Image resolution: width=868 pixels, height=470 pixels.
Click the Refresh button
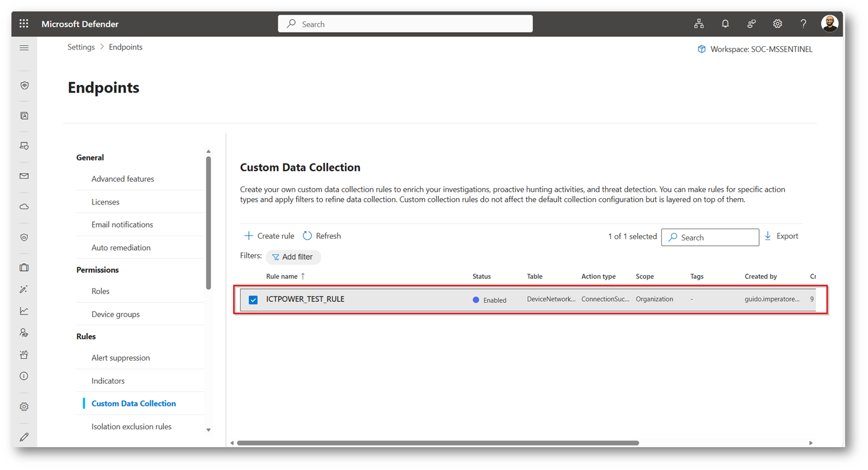click(x=322, y=236)
